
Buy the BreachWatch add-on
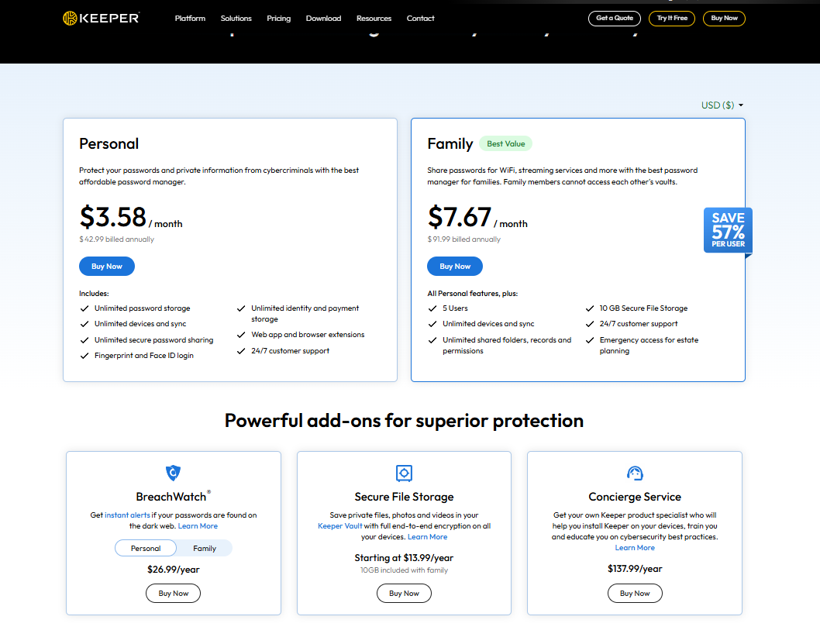point(173,594)
